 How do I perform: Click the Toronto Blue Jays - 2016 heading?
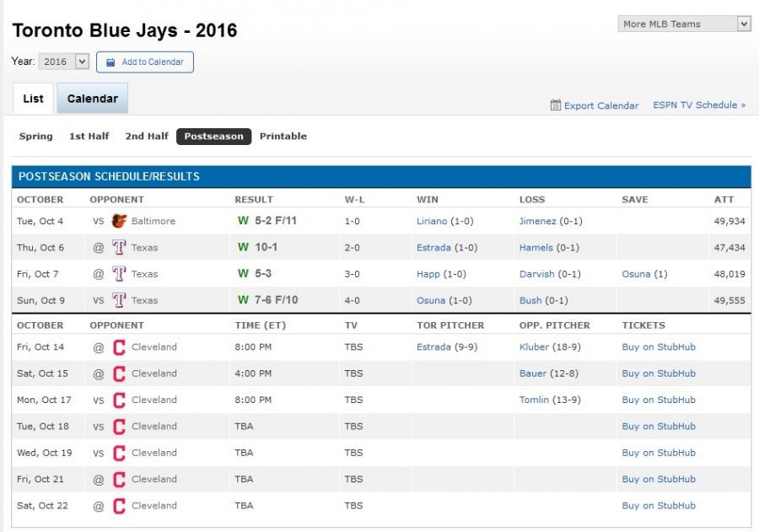[x=125, y=30]
